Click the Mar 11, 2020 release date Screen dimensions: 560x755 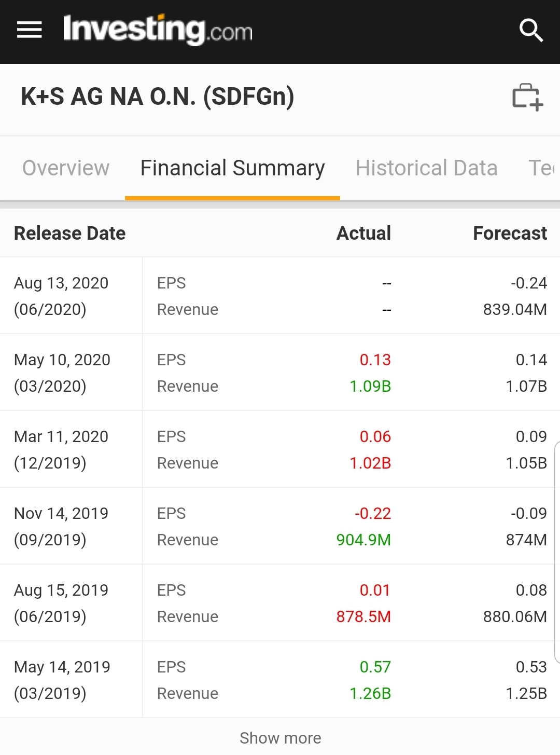(61, 437)
